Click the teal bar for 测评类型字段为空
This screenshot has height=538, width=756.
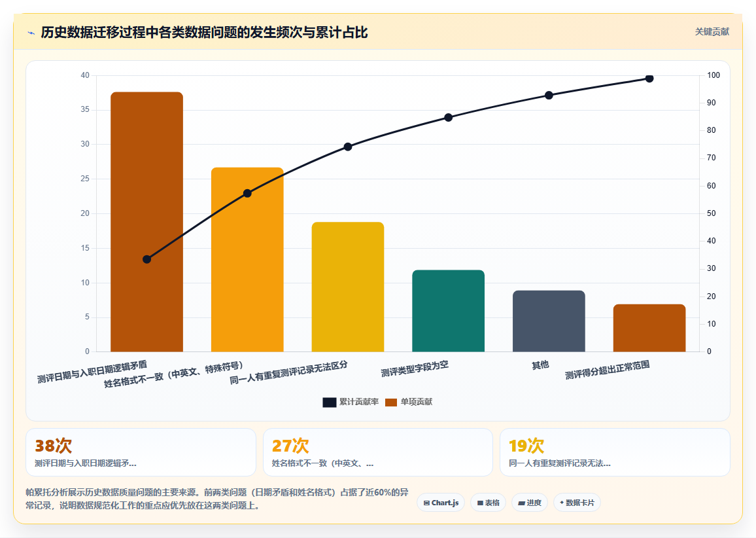tap(449, 311)
